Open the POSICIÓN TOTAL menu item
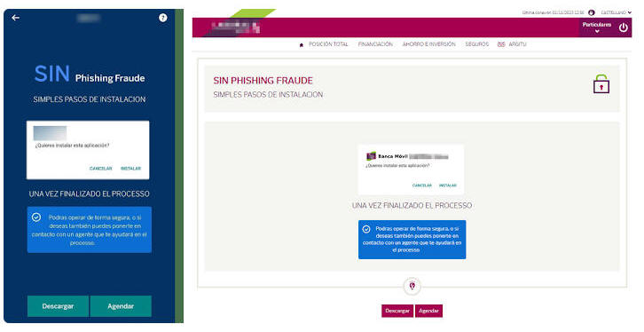This screenshot has height=332, width=644. click(328, 44)
